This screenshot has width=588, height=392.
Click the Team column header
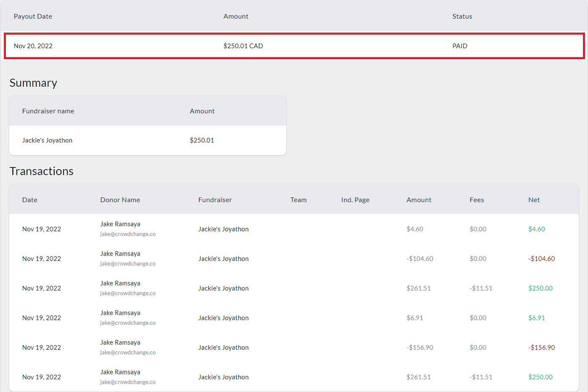tap(298, 200)
